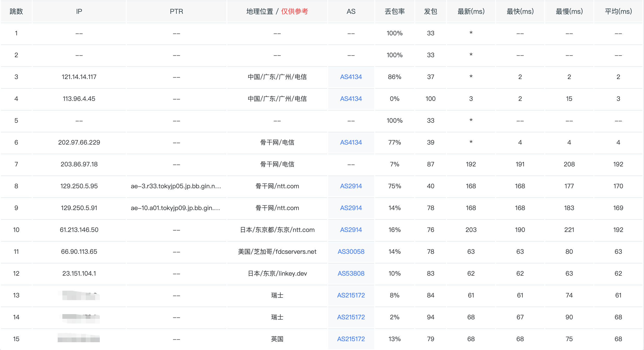
Task: Open AS2914 link for 129.250.5.95
Action: pos(351,186)
